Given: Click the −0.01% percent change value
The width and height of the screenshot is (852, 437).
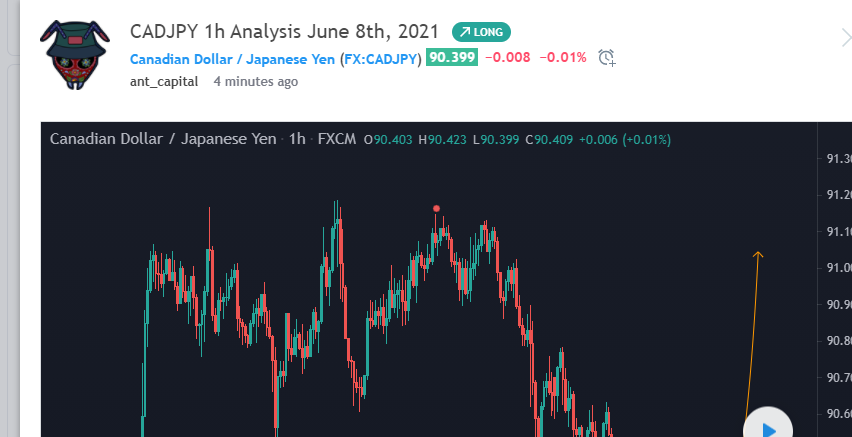Looking at the screenshot, I should 563,58.
